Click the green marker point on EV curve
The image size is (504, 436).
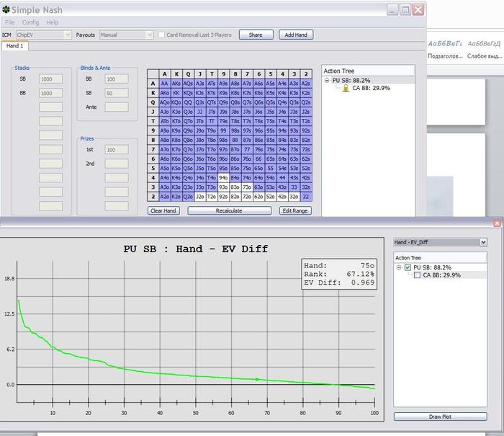point(257,379)
